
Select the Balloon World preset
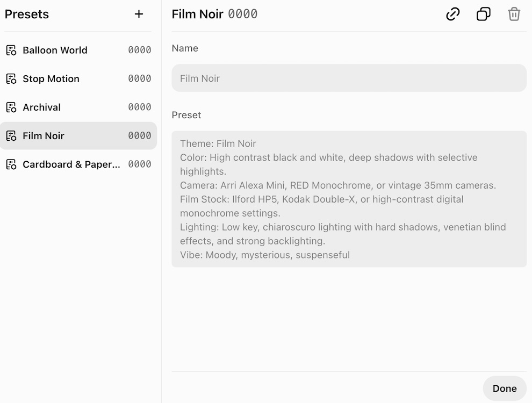[55, 50]
